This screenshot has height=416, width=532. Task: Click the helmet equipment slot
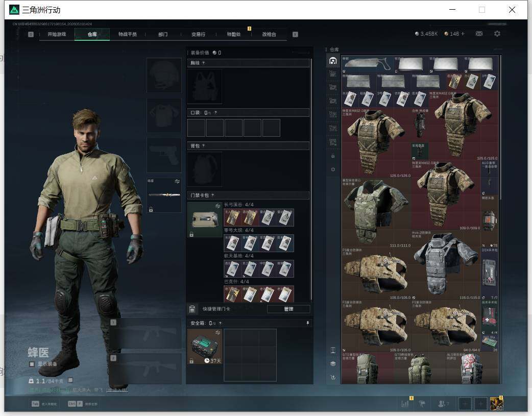click(x=164, y=75)
